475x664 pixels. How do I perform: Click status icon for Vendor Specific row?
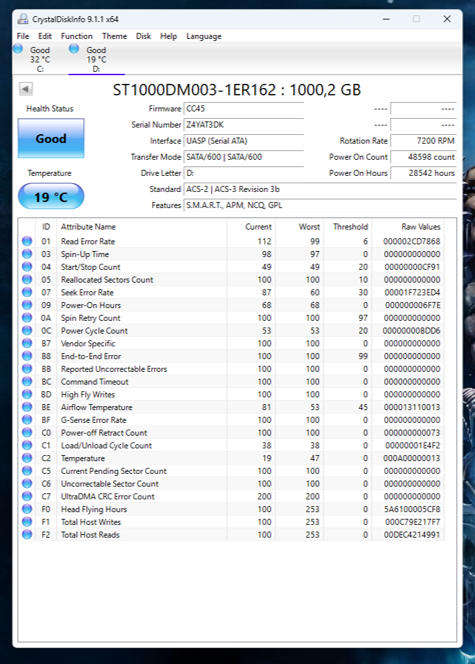click(x=27, y=343)
